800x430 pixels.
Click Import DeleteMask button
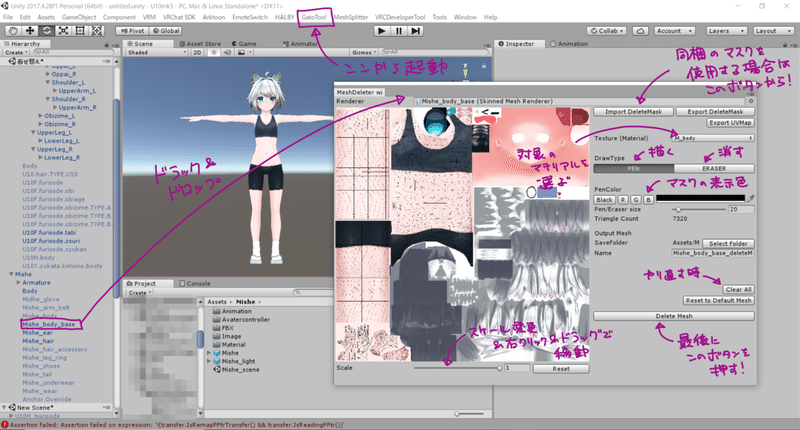pos(633,111)
